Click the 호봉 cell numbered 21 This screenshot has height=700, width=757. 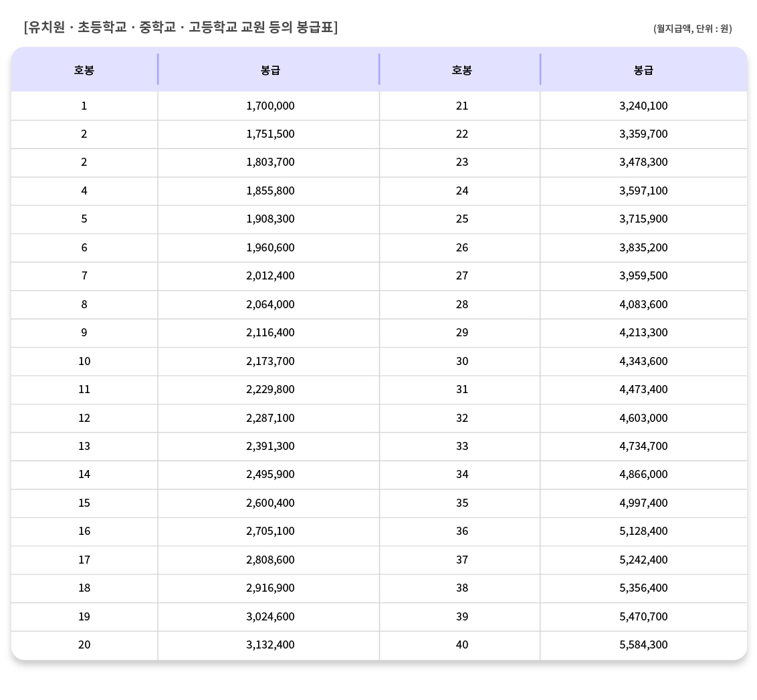(462, 106)
